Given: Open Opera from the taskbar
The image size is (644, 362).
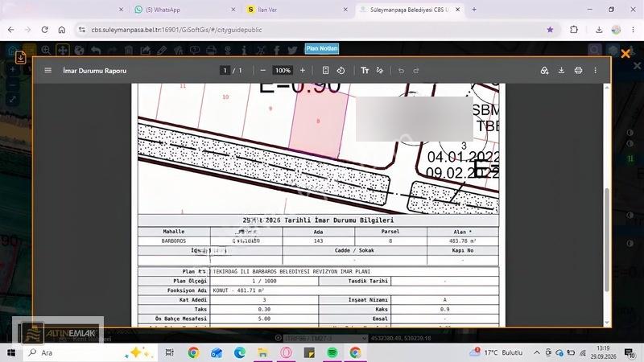Looking at the screenshot, I should coord(287,352).
